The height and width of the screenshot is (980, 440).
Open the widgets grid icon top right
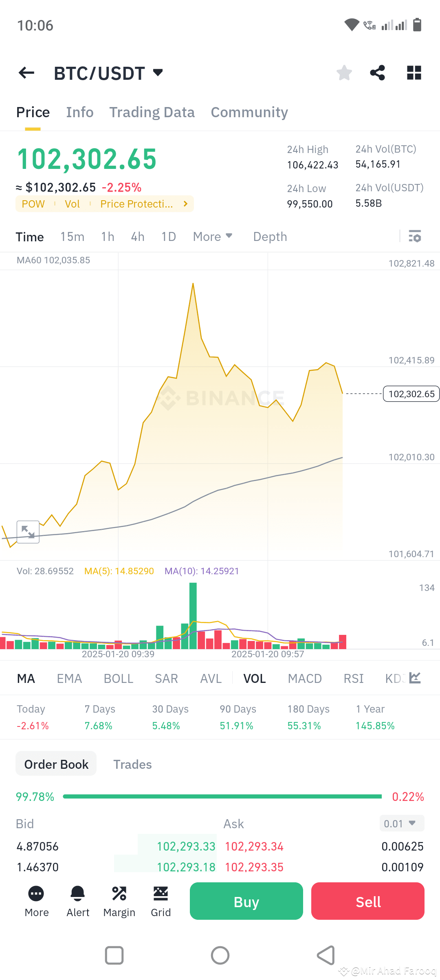point(414,72)
